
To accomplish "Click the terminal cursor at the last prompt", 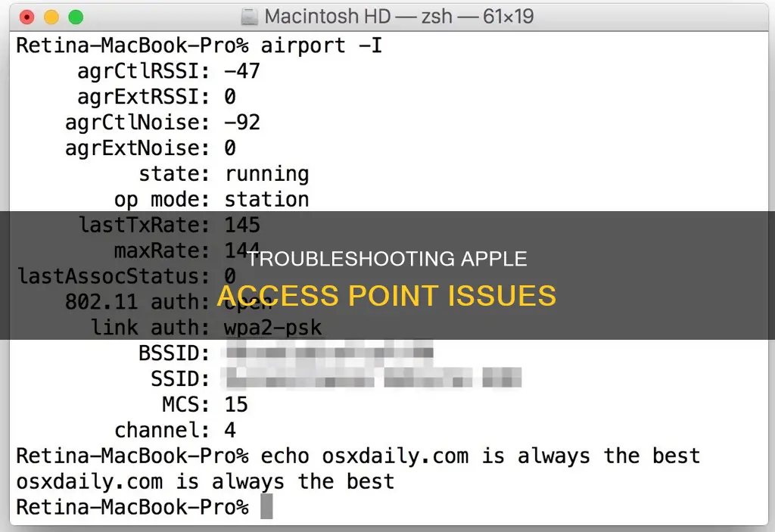I will (267, 507).
